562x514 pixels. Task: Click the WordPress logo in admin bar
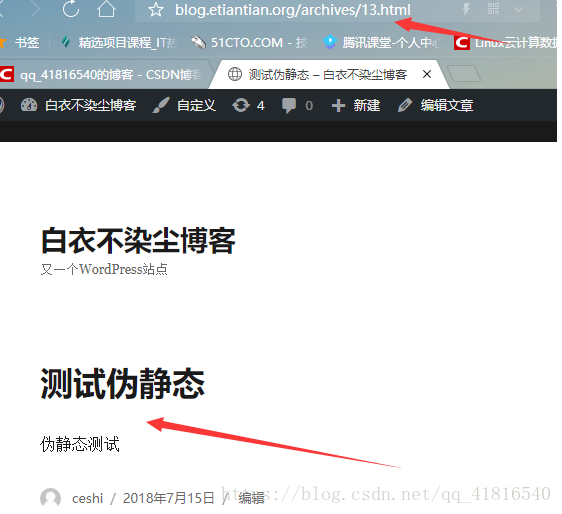pos(1,105)
